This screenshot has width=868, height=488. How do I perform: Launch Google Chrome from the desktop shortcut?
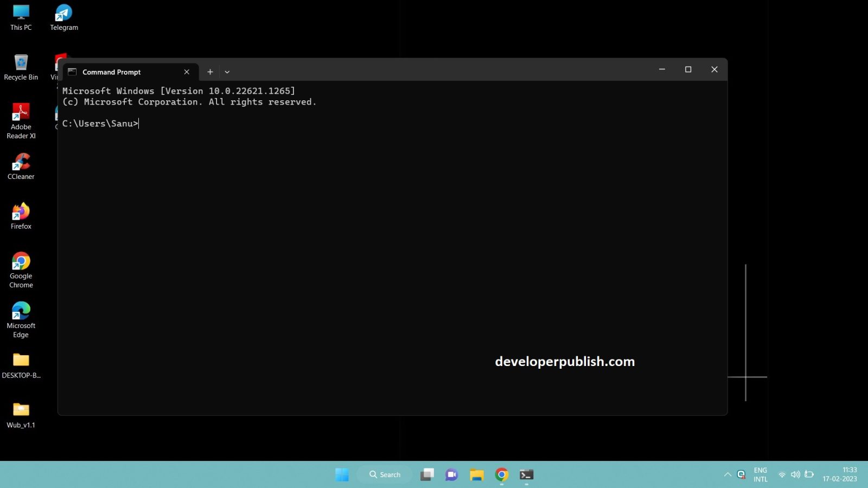point(21,261)
